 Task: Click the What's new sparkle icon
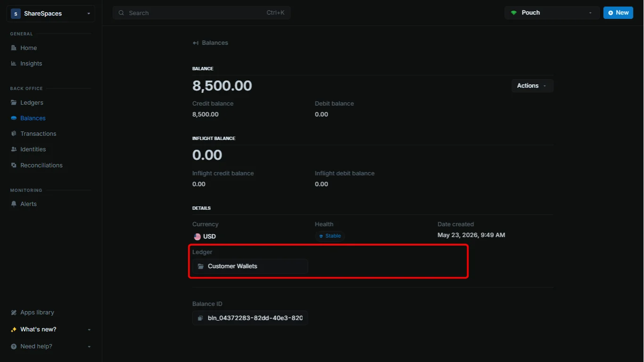point(14,329)
